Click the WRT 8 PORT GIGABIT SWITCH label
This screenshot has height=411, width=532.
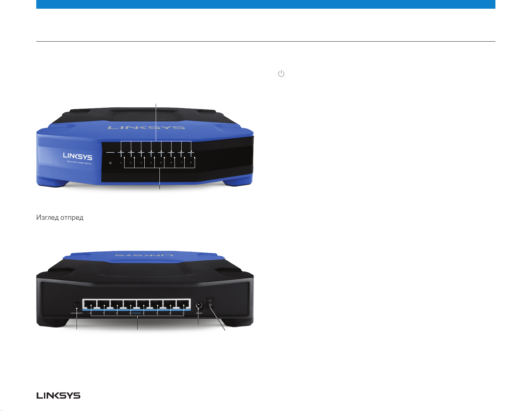79,163
